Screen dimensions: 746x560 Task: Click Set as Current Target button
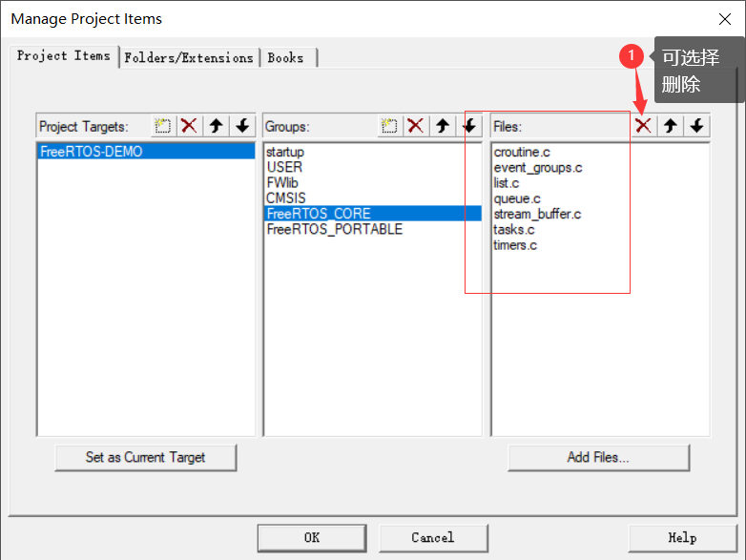[x=146, y=458]
